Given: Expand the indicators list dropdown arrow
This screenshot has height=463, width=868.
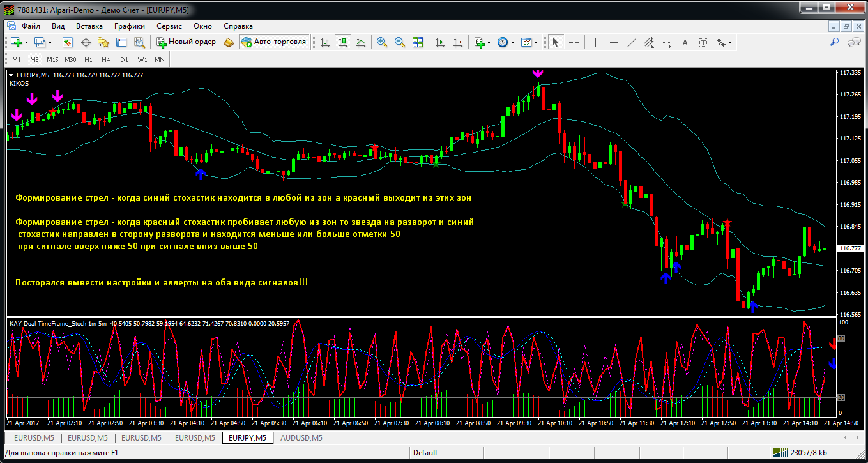Looking at the screenshot, I should (x=489, y=43).
